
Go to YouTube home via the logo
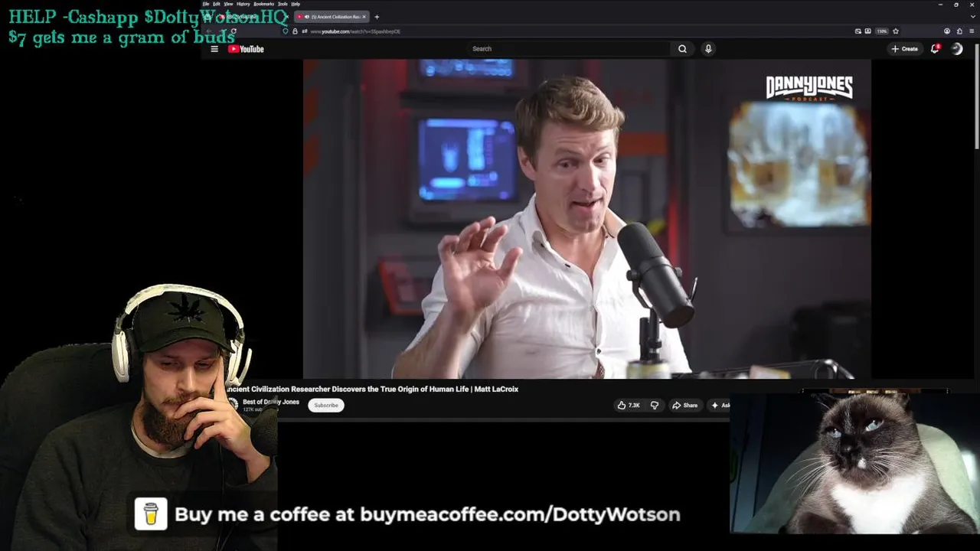point(246,49)
